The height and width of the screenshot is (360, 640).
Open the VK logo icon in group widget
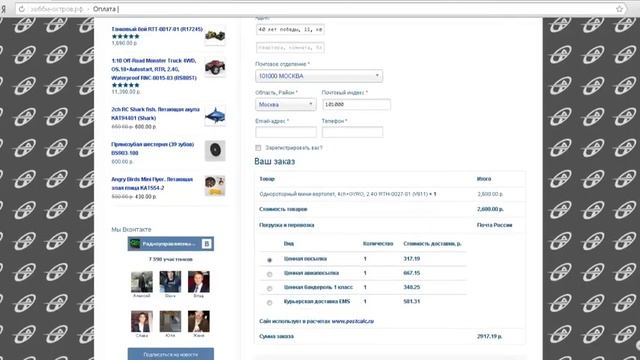(207, 244)
